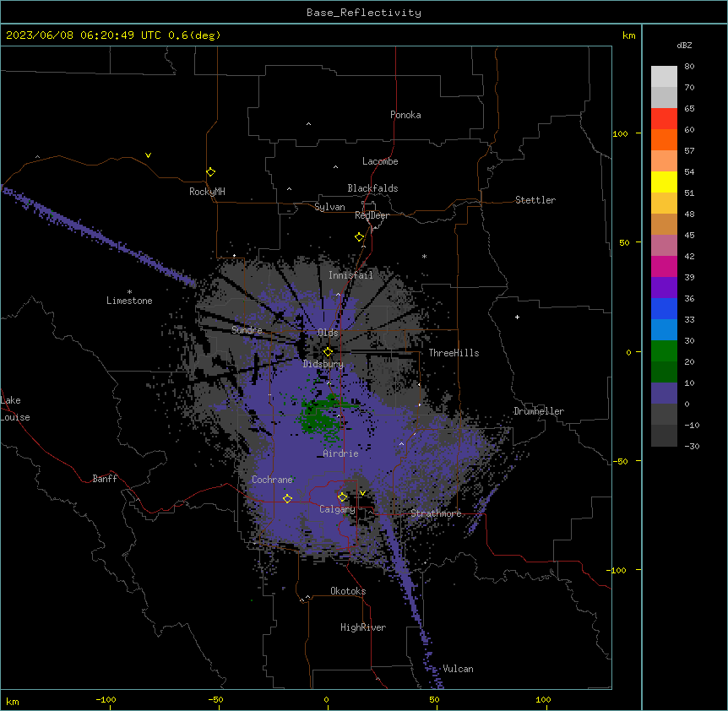This screenshot has width=728, height=711.
Task: Click the yellow diamond marker south of RedDeer
Action: tap(360, 237)
